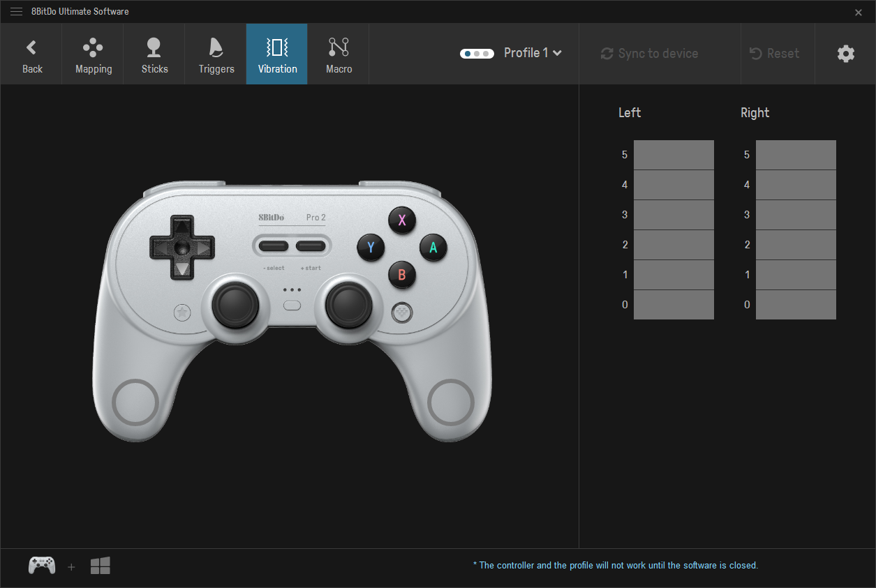Set Left vibration to level 0
The image size is (876, 588).
tap(674, 305)
